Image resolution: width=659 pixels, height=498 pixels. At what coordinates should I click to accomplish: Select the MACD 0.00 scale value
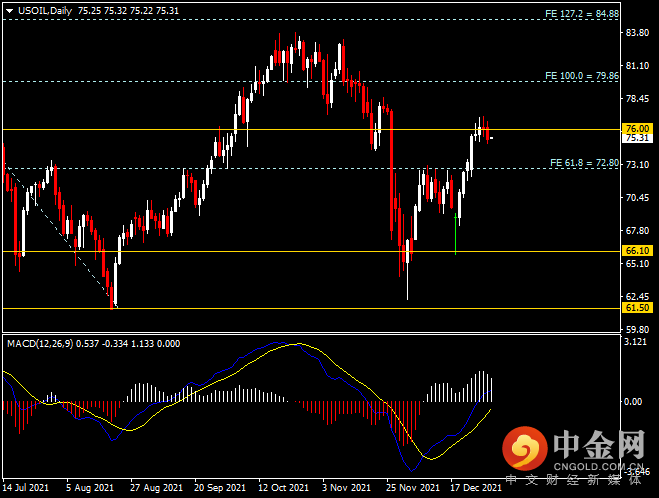[633, 402]
